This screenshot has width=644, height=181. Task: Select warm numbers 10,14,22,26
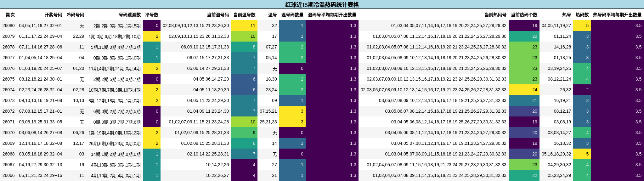(217, 165)
